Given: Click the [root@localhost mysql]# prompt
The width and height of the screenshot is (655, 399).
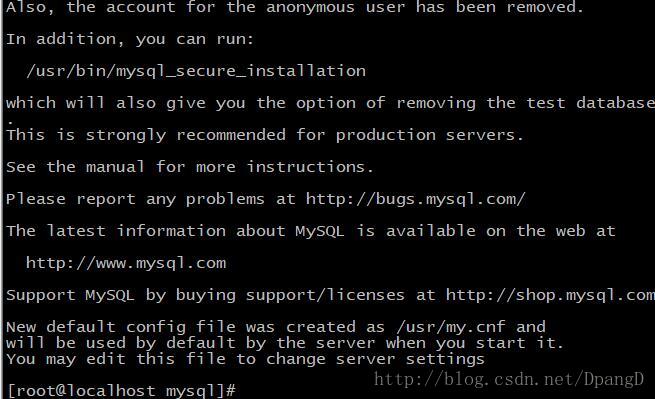Looking at the screenshot, I should click(x=121, y=391).
